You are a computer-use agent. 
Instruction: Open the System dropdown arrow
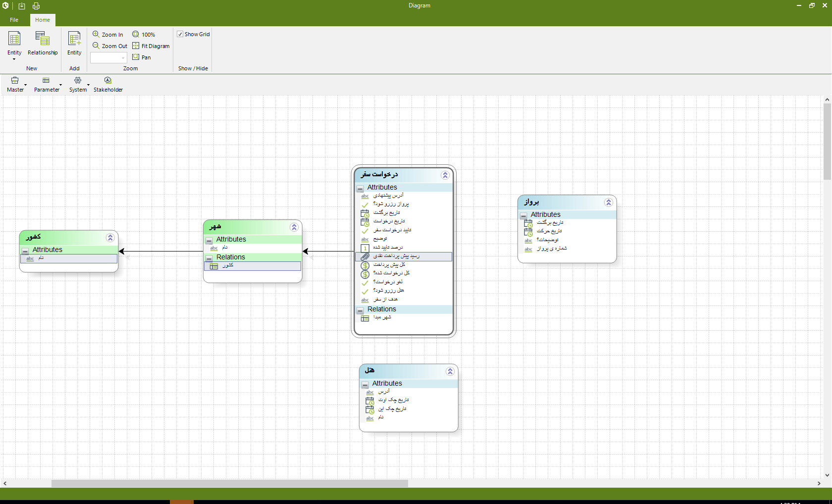point(88,85)
